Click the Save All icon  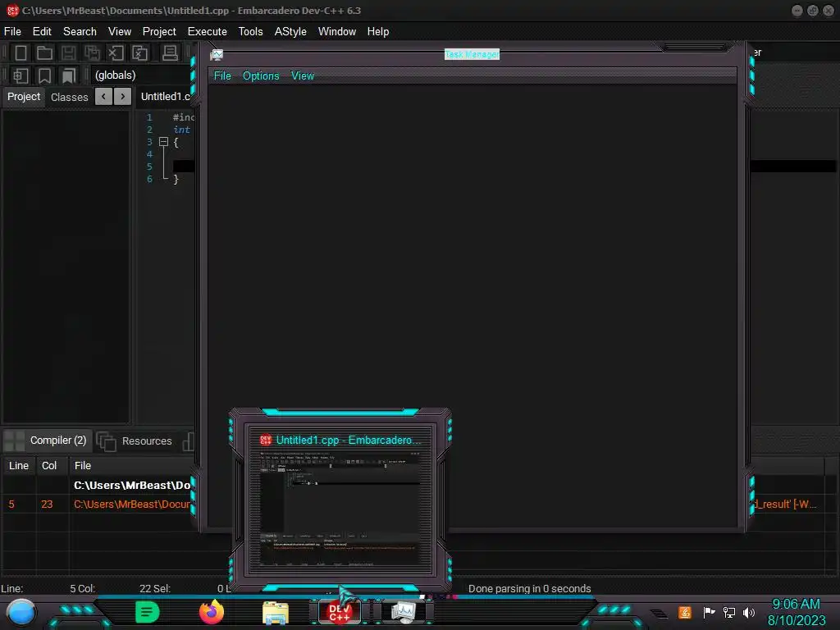(92, 52)
